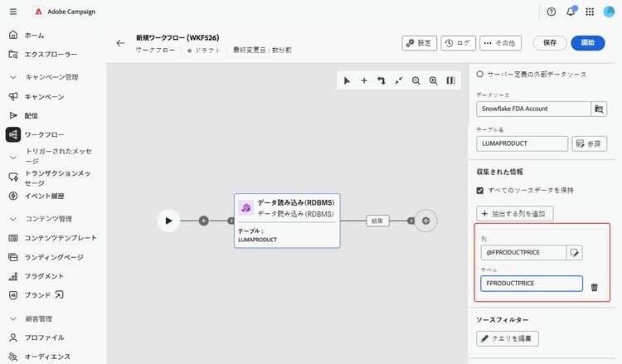This screenshot has width=622, height=364.
Task: Select the データ読み込み (RDBMS) activity node
Action: point(287,221)
